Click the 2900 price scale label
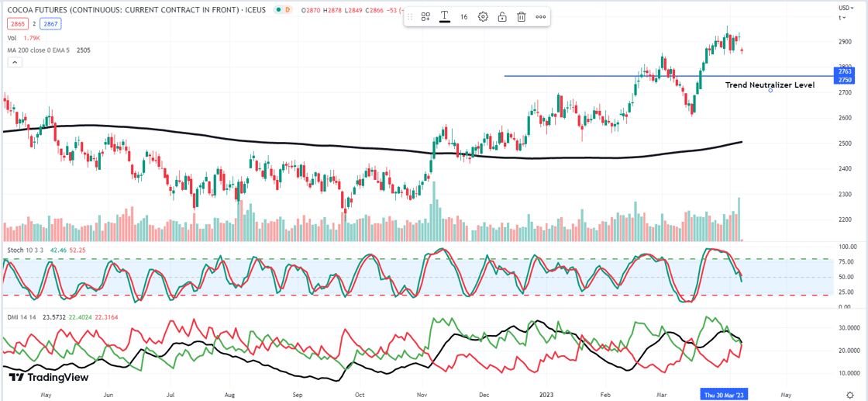Viewport: 868px width, 401px height. coord(845,42)
